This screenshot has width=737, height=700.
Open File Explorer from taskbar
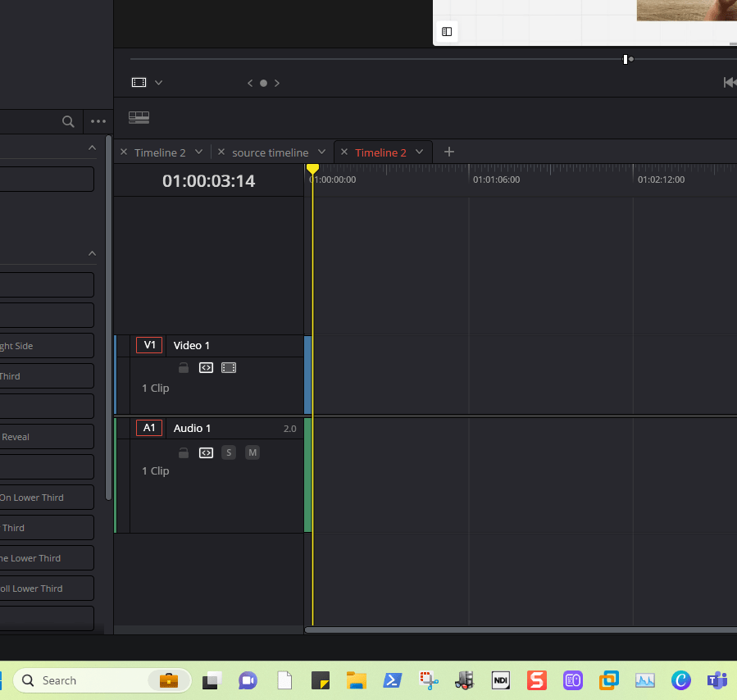(x=357, y=680)
